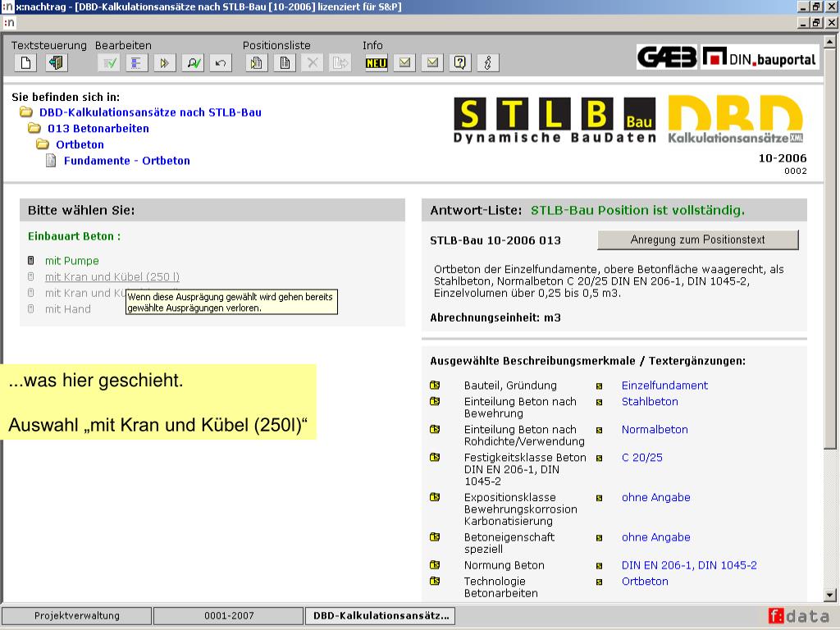Screen dimensions: 840x630
Task: Click the magnifier with green check icon
Action: click(193, 63)
